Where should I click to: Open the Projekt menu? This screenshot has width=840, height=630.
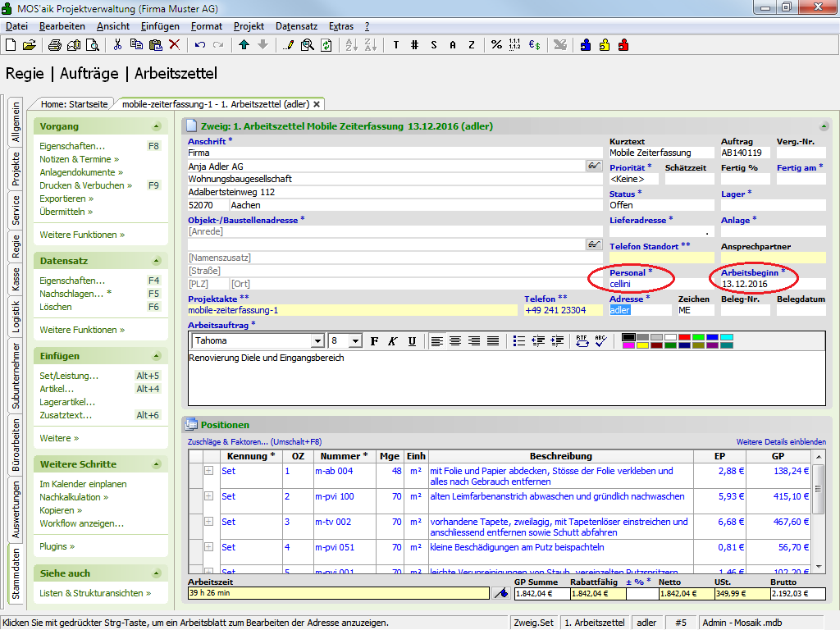(x=249, y=26)
